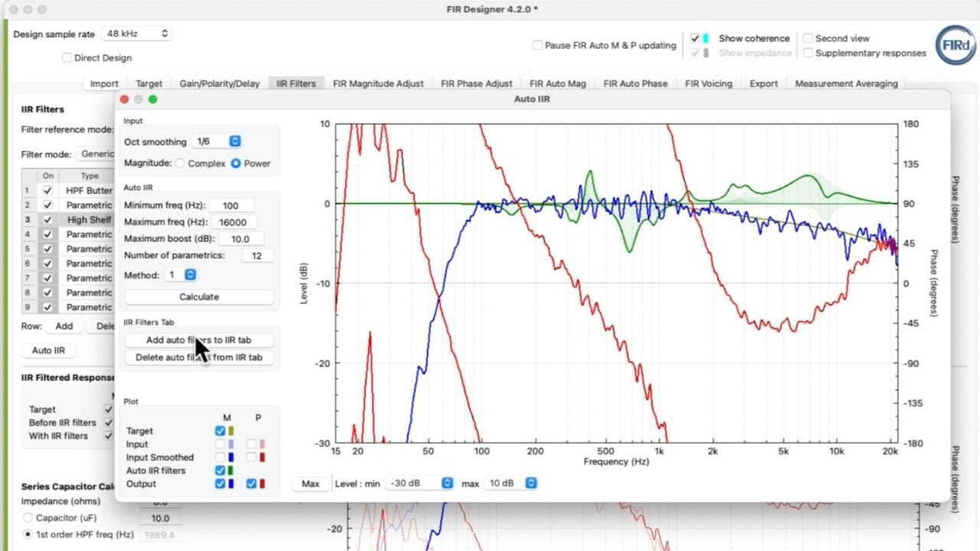
Task: Click the Parametric type cell in row 6
Action: (89, 263)
